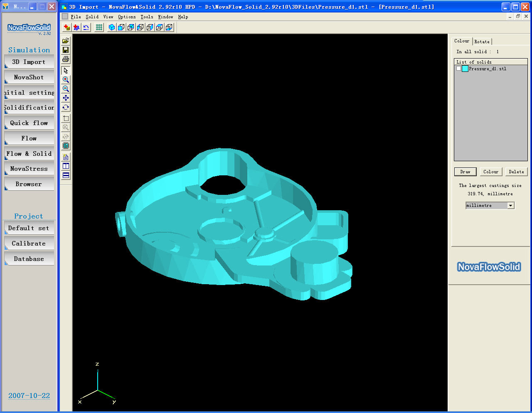Screen dimensions: 532x413
Task: Select the cube with cyan right face view
Action: tap(150, 27)
